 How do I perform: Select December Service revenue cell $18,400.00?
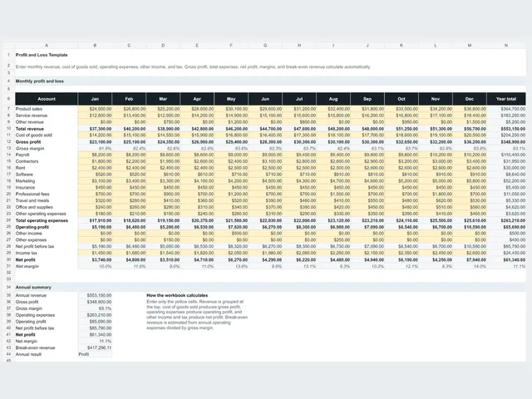click(470, 116)
